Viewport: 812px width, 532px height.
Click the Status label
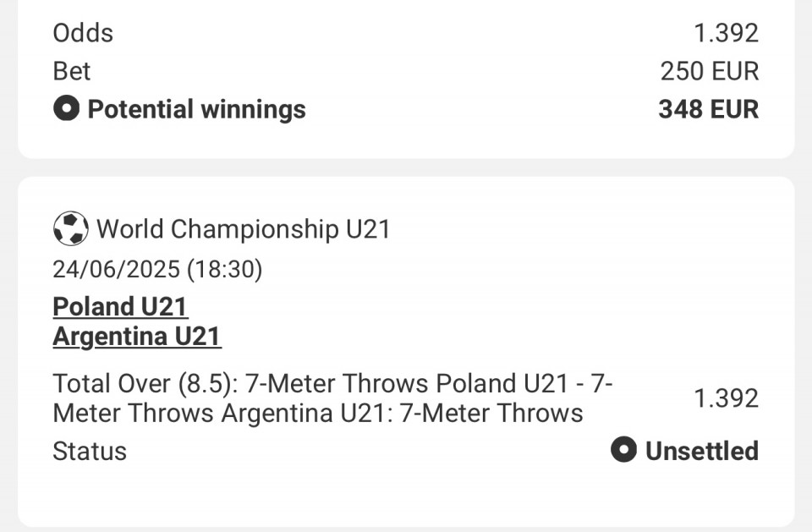(x=90, y=451)
